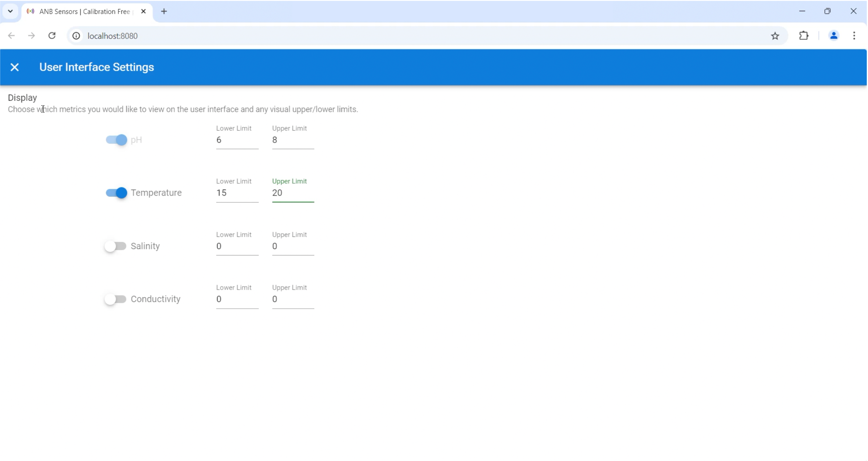The image size is (868, 461).
Task: Close the User Interface Settings panel
Action: [x=14, y=67]
